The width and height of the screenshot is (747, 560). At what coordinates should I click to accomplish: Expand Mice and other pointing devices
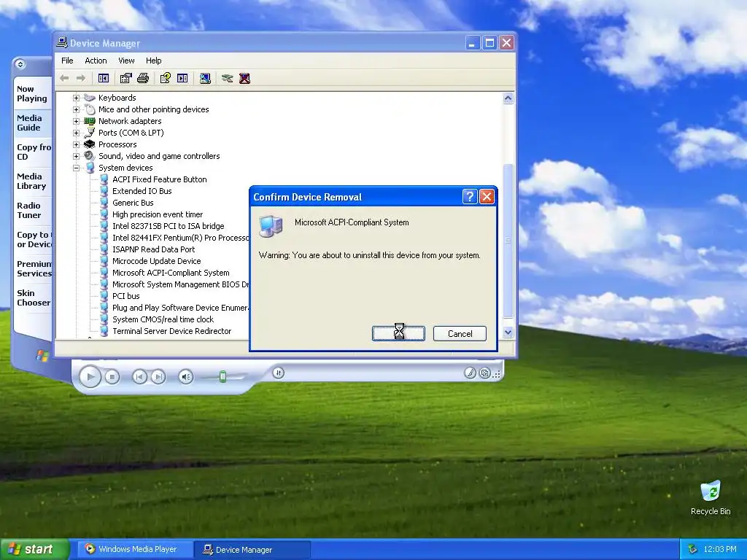pyautogui.click(x=76, y=109)
